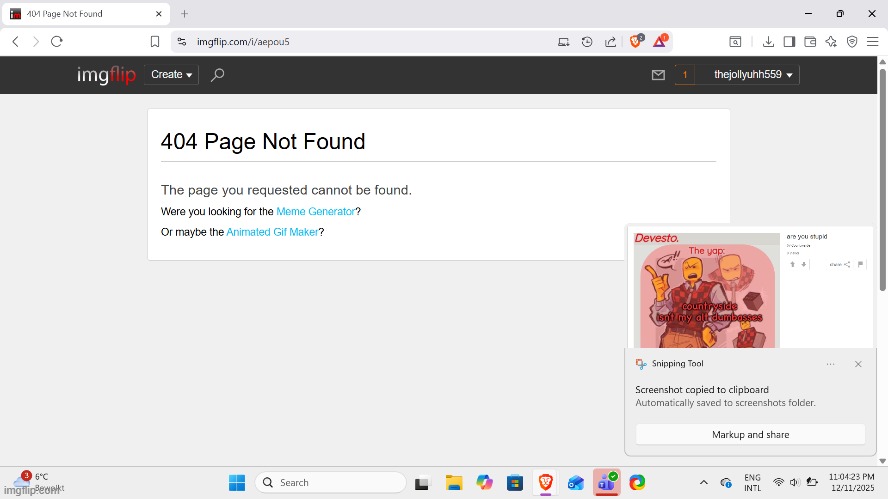Bookmark this page using the bookmark icon
Viewport: 888px width, 499px height.
click(155, 42)
